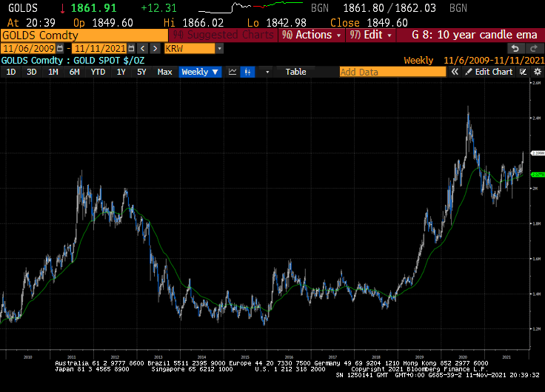This screenshot has height=392, width=545.
Task: Click the bid/ask quote 1861.80 / 1862.03
Action: [389, 8]
